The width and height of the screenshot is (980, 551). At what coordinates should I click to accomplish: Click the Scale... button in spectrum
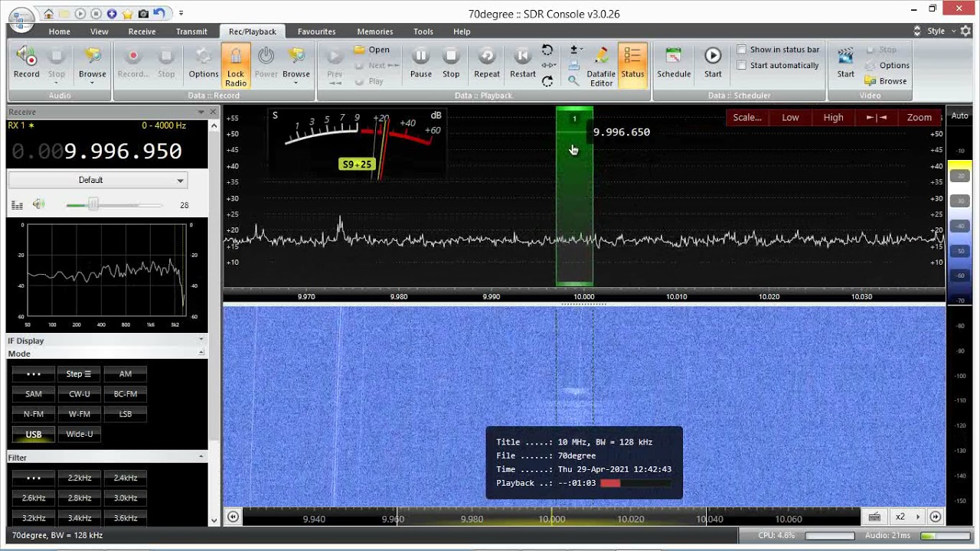click(747, 117)
